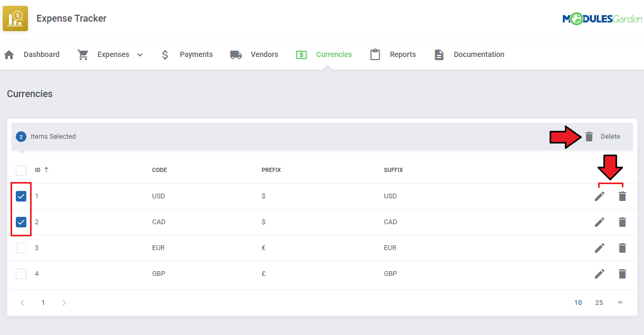Select page 1 in pagination
This screenshot has height=335, width=644.
(43, 303)
